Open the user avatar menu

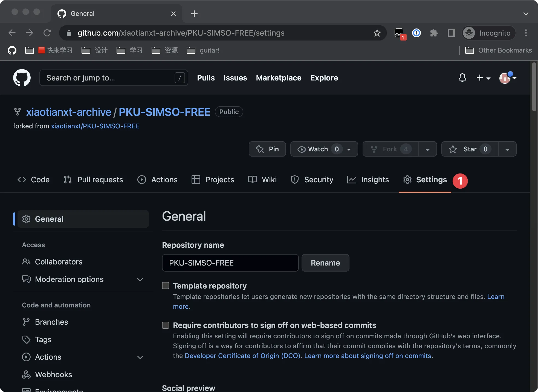point(508,78)
